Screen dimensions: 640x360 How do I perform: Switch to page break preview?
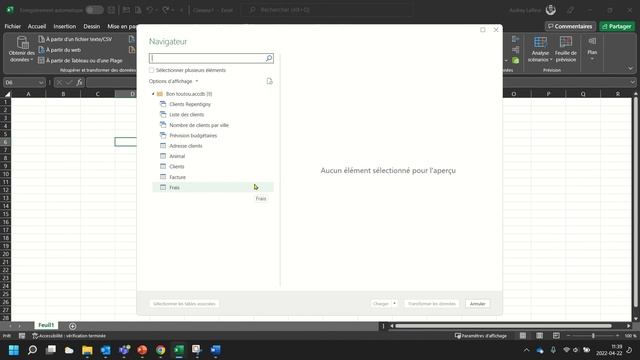556,336
